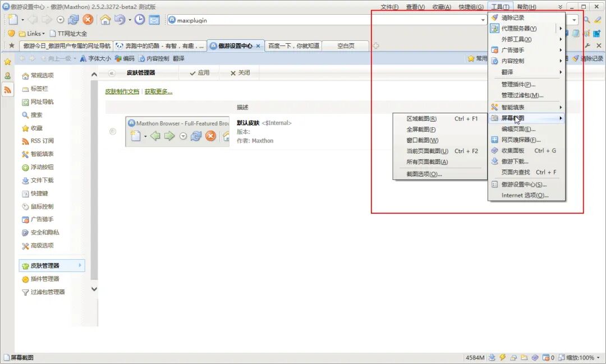Click the settings sidebar scroll-up arrow
The width and height of the screenshot is (606, 364).
94,74
